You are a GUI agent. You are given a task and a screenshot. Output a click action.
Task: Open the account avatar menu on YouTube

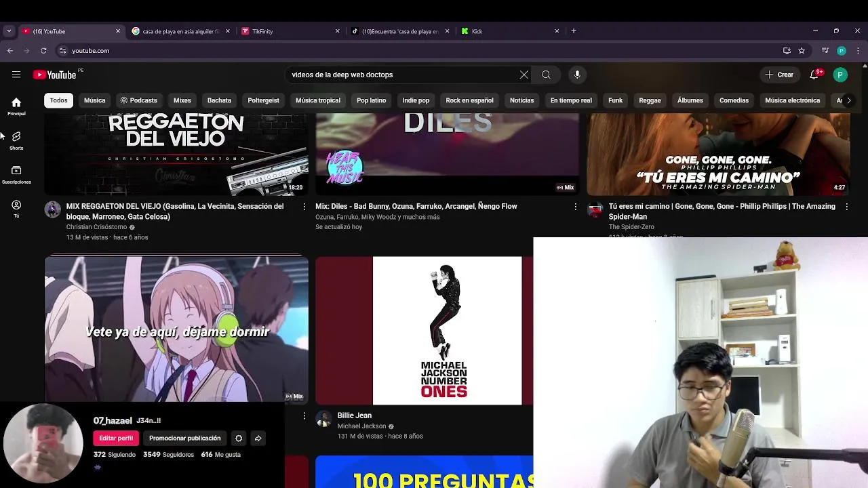(x=840, y=75)
